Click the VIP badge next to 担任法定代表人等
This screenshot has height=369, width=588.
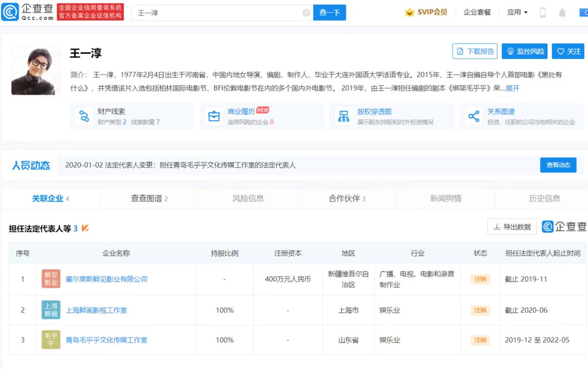pos(85,228)
